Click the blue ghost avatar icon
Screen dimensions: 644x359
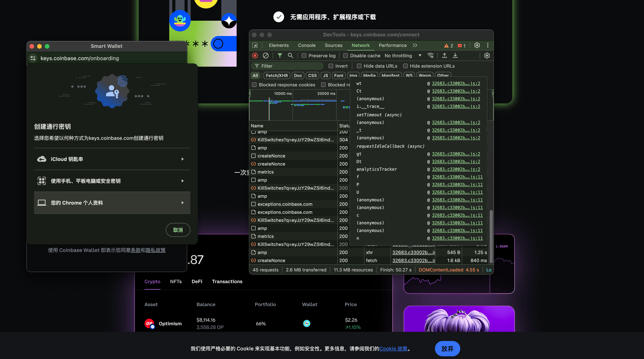[x=180, y=20]
